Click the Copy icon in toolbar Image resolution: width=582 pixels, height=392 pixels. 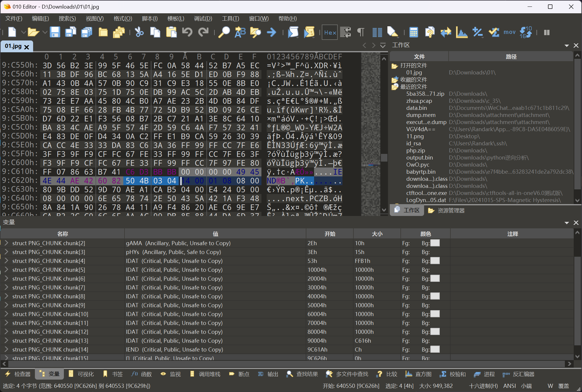point(155,32)
